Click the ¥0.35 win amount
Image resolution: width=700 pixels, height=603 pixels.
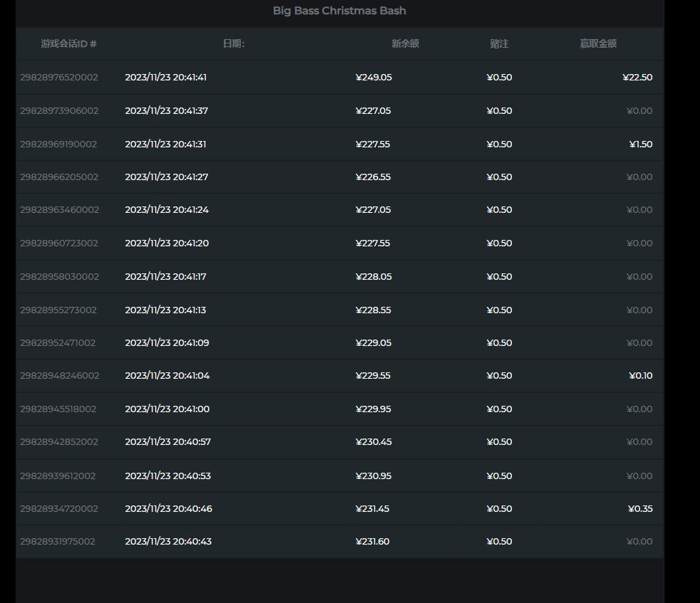pos(639,509)
